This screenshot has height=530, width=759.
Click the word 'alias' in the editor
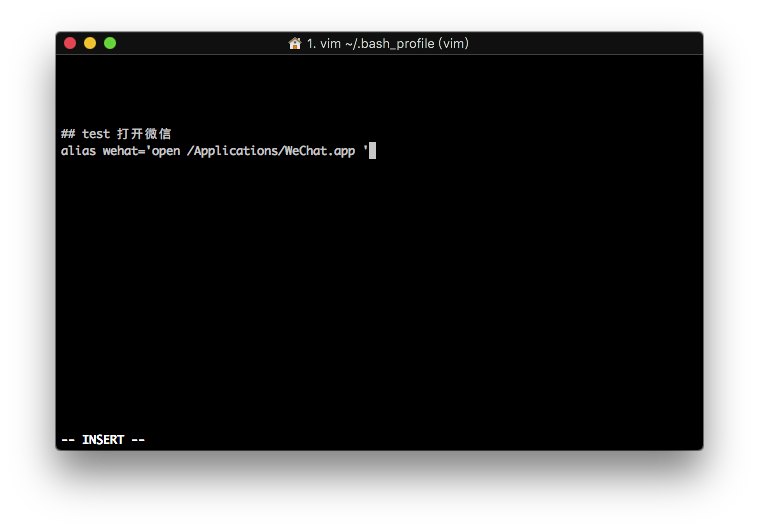point(78,151)
